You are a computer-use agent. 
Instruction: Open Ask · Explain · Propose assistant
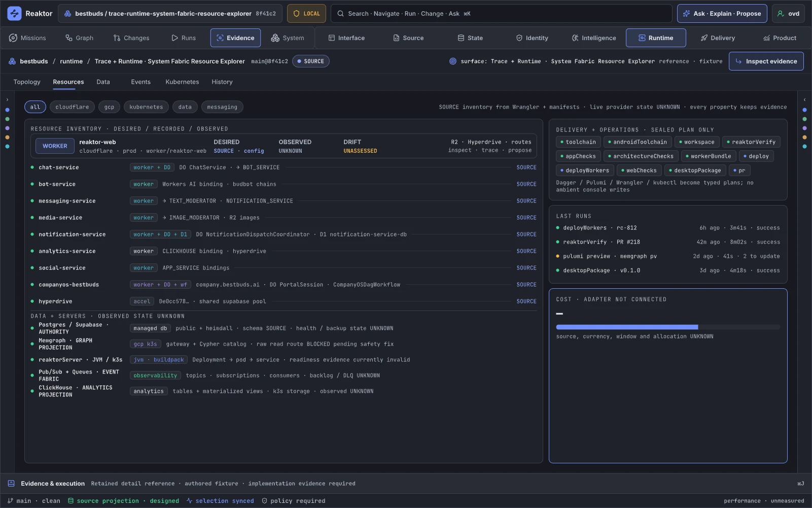(722, 14)
